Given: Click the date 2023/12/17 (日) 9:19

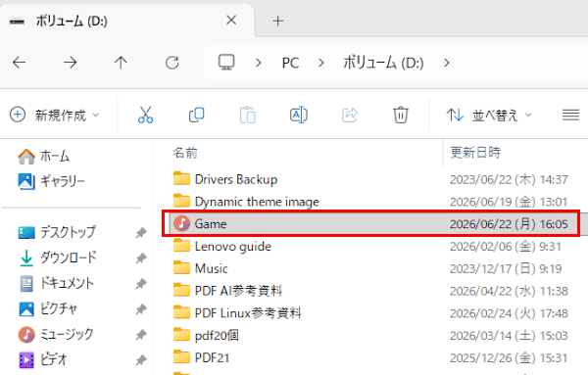Looking at the screenshot, I should coord(506,268).
